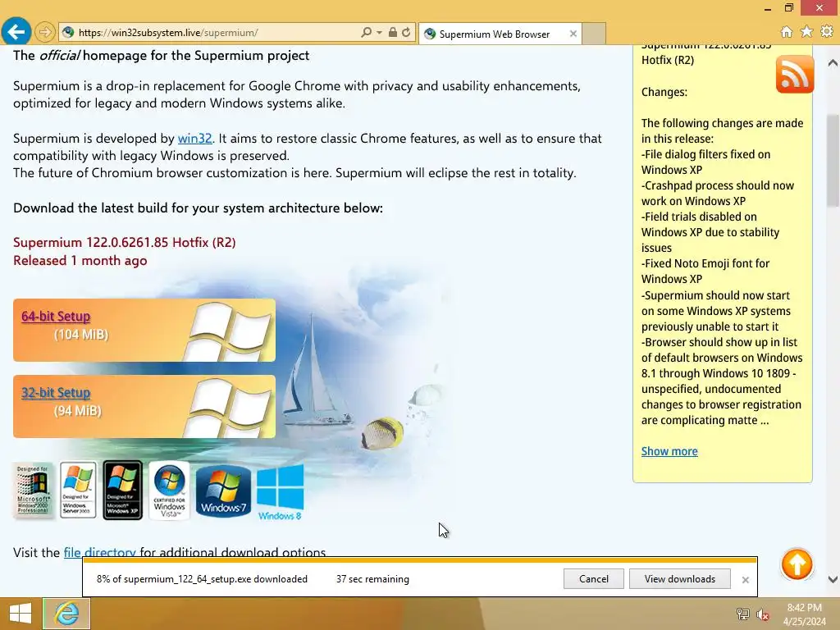Download the 64-bit Setup link
Image resolution: width=840 pixels, height=630 pixels.
tap(56, 316)
